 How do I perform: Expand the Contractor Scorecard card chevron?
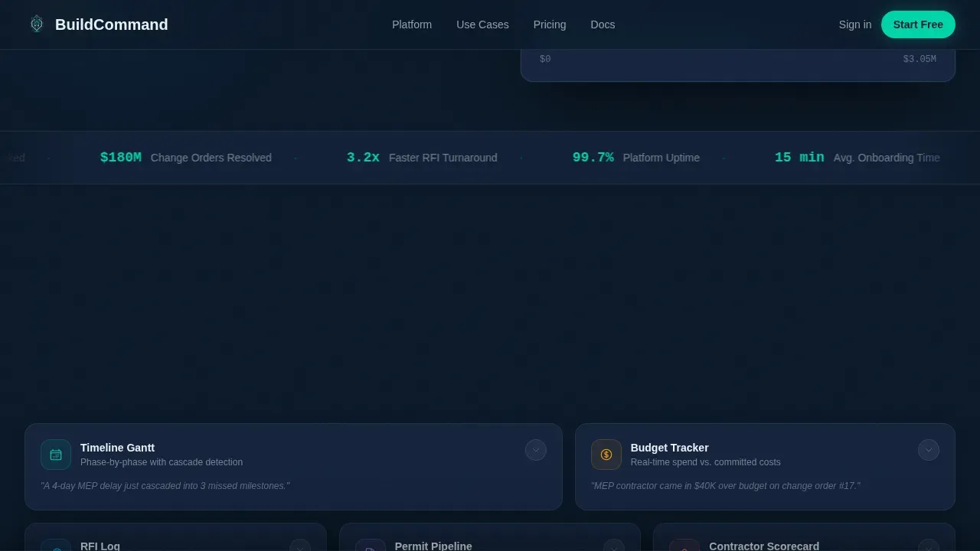tap(929, 546)
